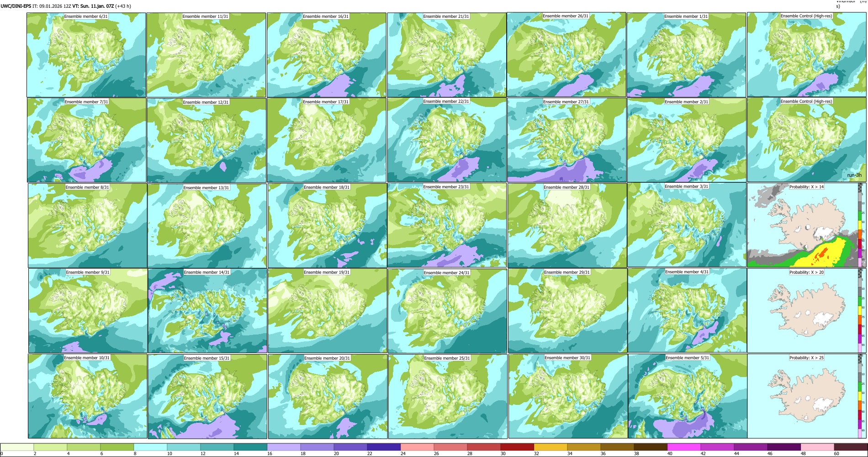Pick the 14–16 dark teal legend swatch

coord(250,447)
